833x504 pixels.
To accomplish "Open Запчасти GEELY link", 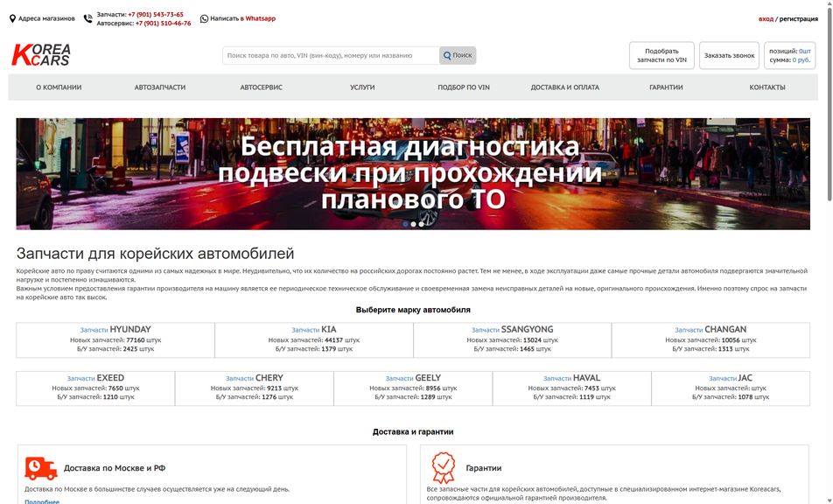I will pos(413,378).
